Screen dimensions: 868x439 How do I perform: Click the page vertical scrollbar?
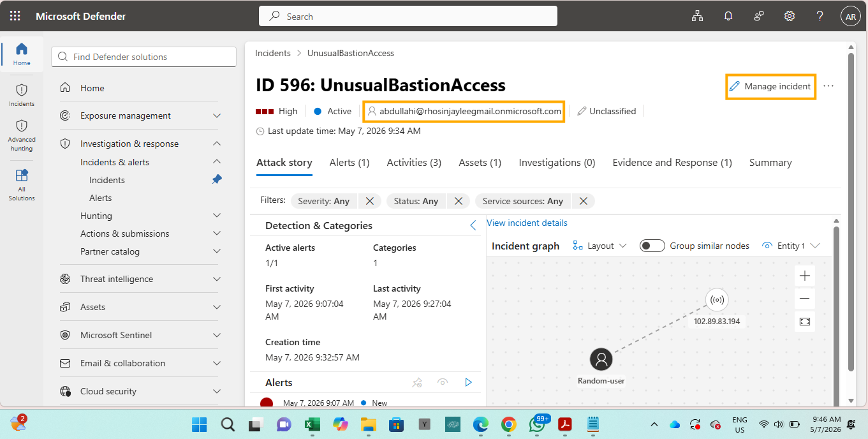(851, 211)
